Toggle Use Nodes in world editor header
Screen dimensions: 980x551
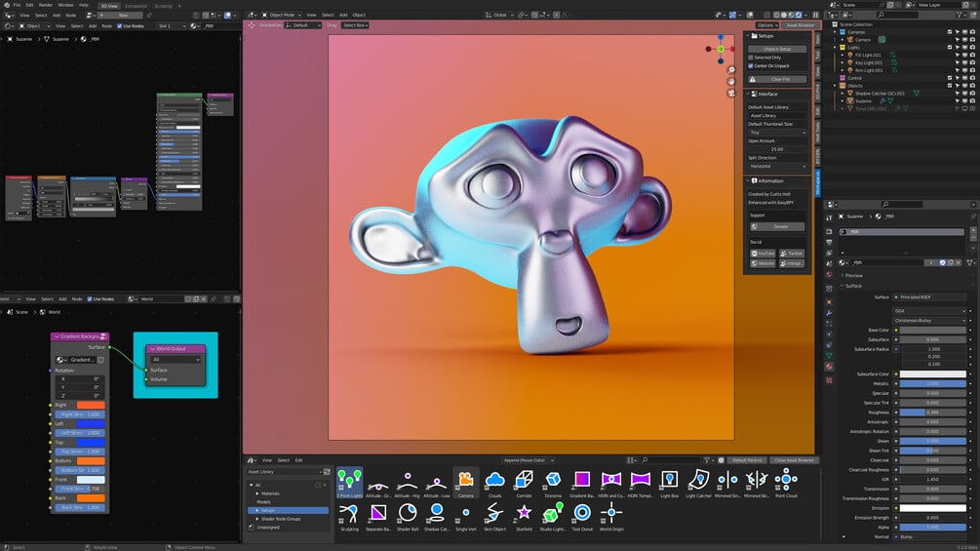click(x=90, y=299)
